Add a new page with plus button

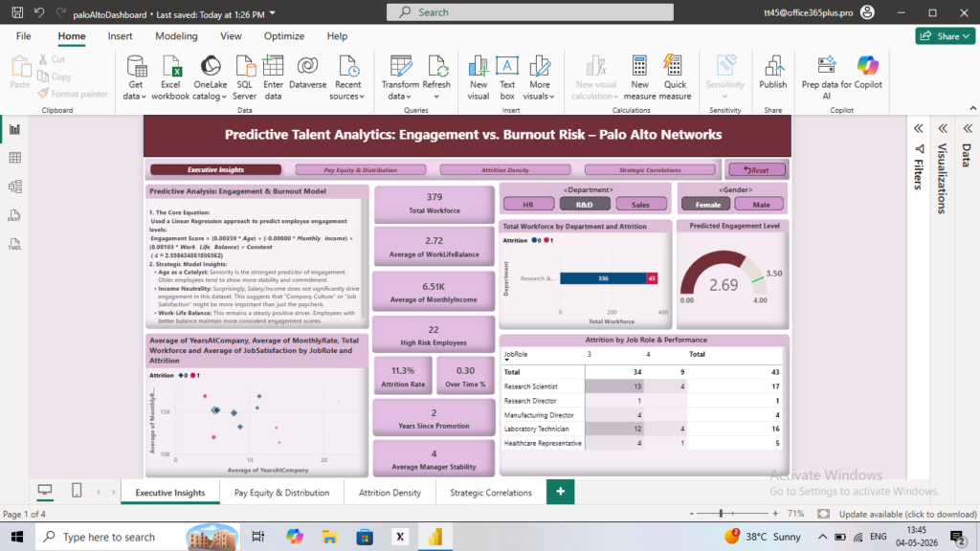pyautogui.click(x=561, y=492)
